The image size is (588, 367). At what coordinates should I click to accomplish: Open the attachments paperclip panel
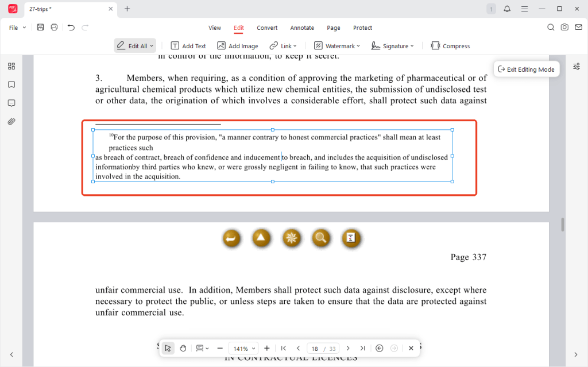click(x=11, y=122)
